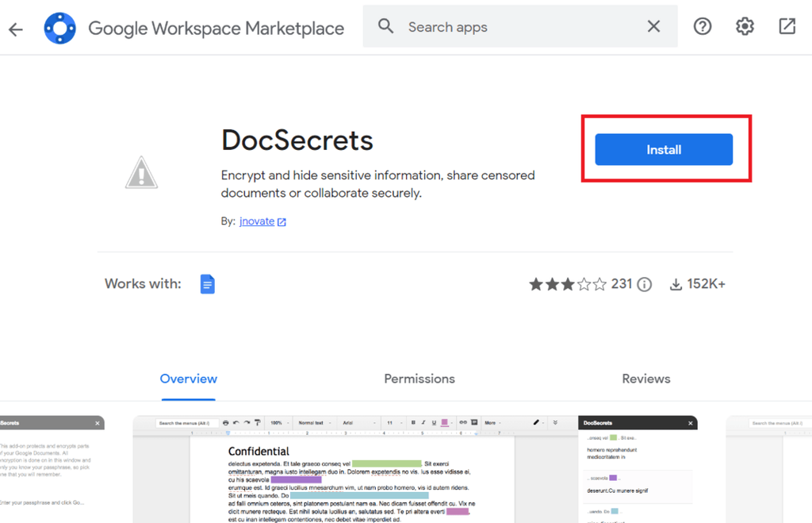
Task: Click the Google Docs works-with icon
Action: [207, 284]
